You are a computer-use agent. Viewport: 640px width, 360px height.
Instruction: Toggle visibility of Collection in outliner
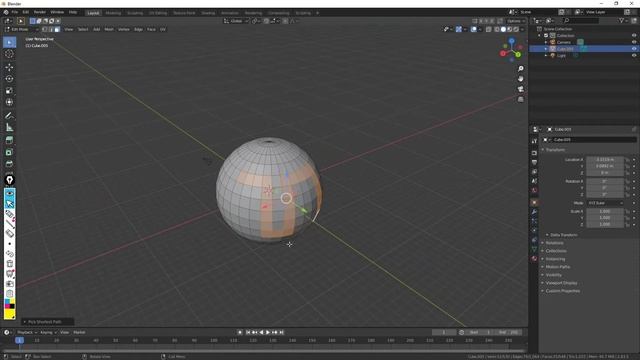point(634,36)
